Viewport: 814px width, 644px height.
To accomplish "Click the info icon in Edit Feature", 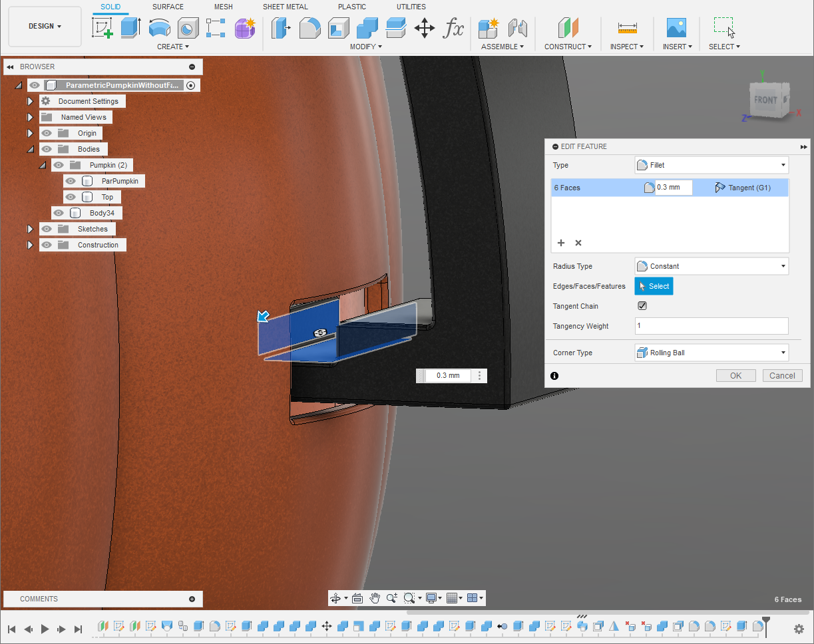I will [554, 376].
